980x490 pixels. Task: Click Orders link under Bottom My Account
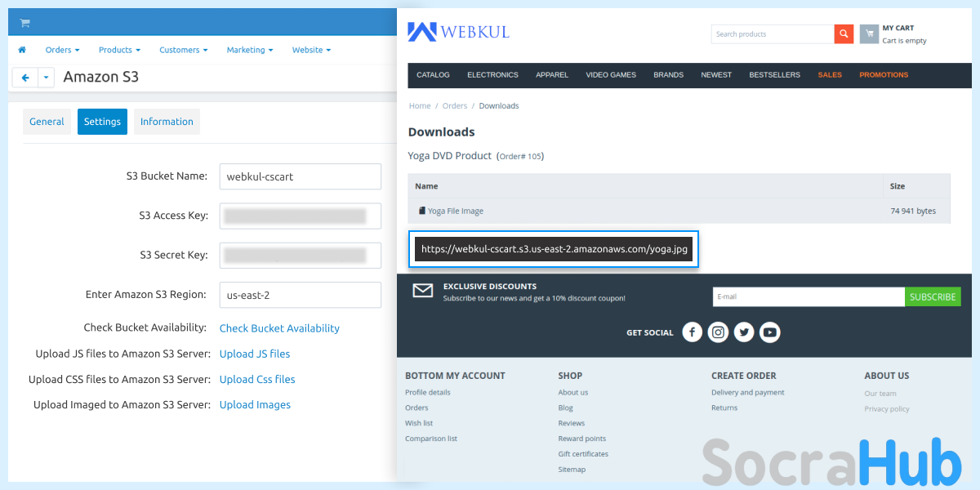[x=416, y=408]
